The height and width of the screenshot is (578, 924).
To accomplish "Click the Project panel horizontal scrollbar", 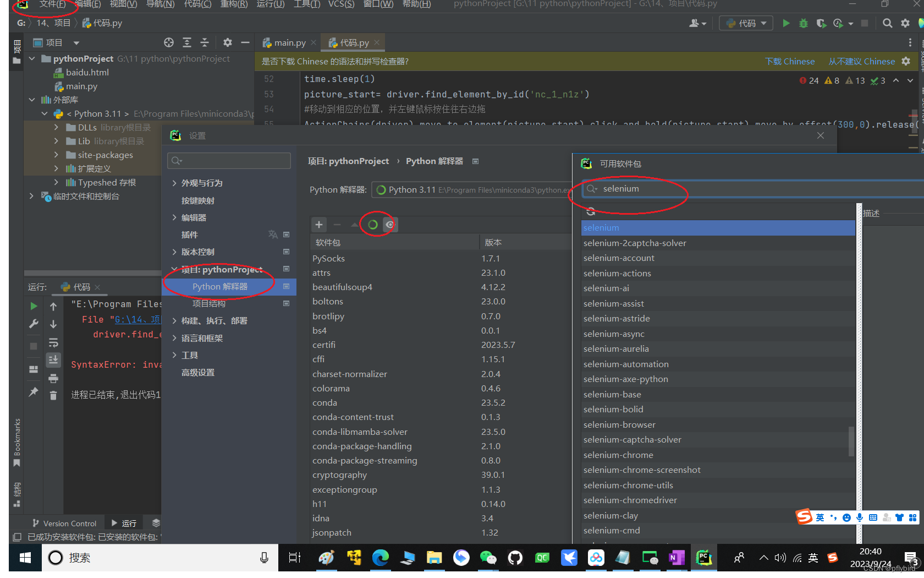I will click(92, 273).
